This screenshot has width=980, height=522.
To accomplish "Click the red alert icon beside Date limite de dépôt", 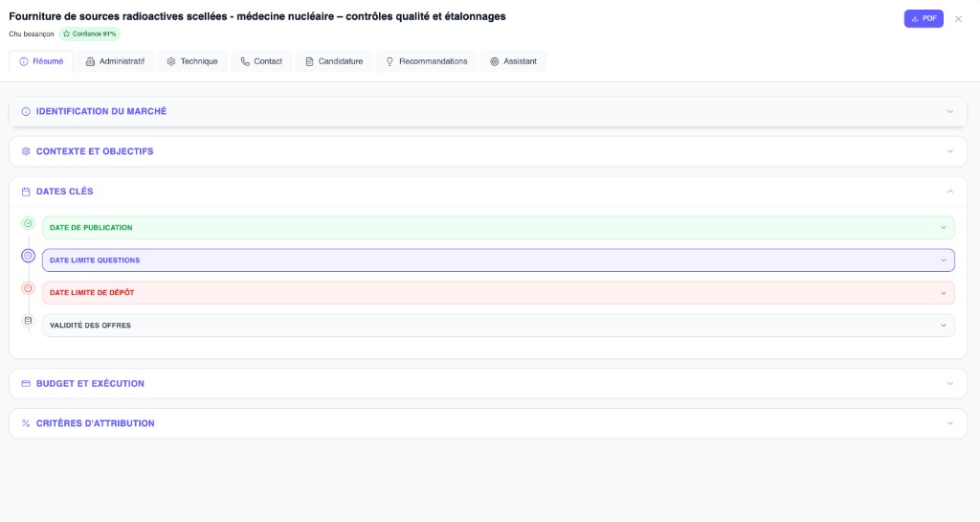I will click(x=28, y=288).
